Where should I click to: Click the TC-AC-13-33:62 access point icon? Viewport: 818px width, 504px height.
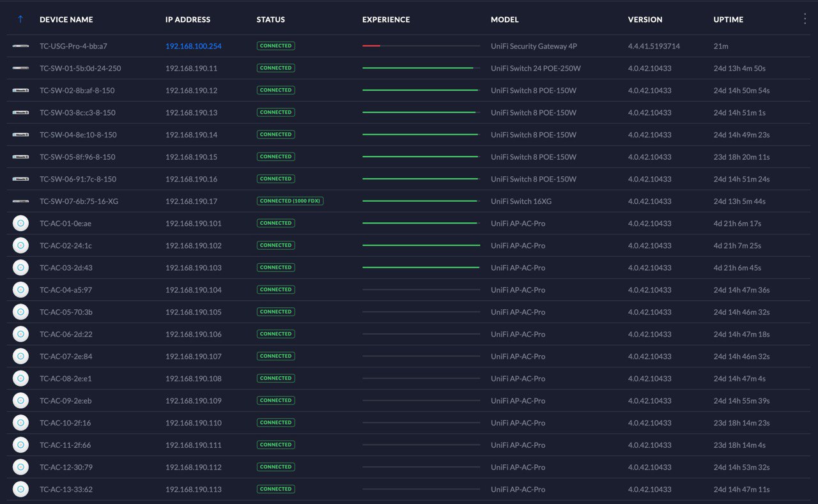point(20,489)
